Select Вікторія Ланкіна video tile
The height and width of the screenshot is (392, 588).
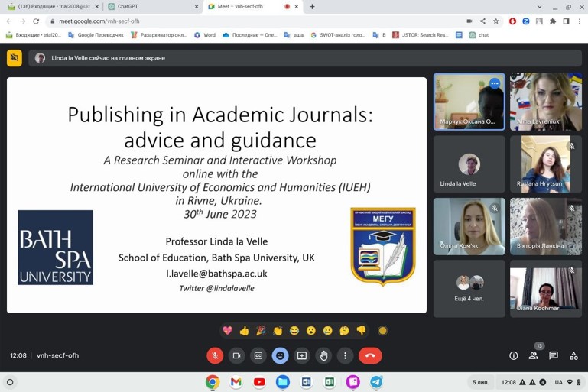coord(546,227)
